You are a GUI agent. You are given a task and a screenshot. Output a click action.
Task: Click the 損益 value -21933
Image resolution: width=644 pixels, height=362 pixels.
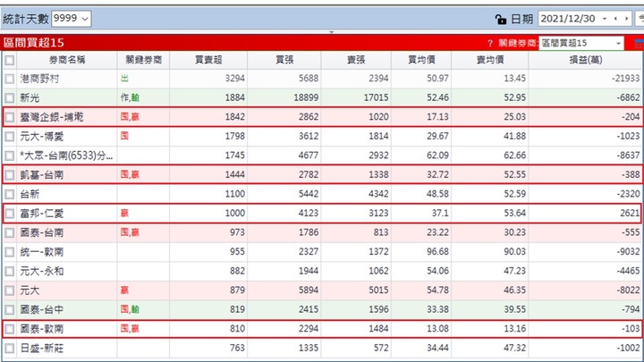click(x=625, y=79)
